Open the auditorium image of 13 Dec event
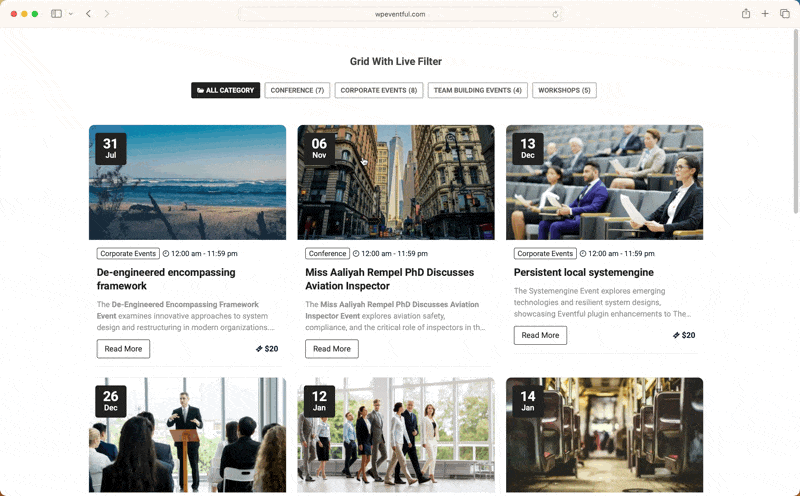 pos(605,182)
